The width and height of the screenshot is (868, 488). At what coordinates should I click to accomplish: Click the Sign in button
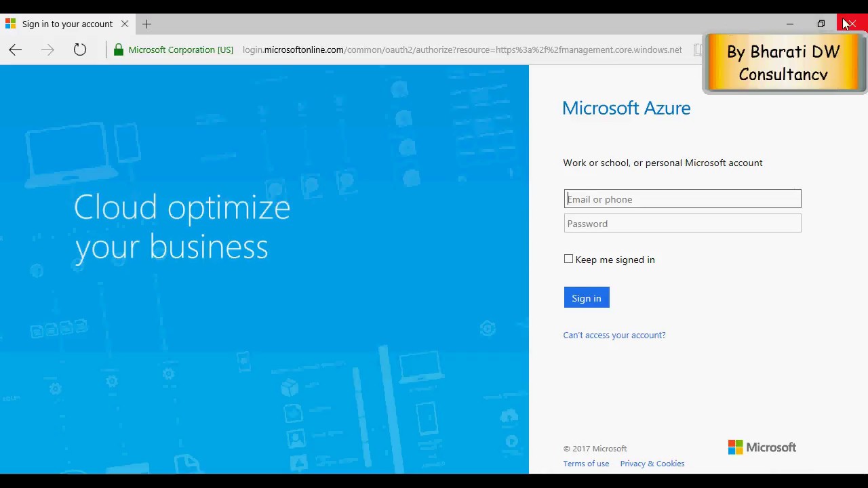click(587, 298)
